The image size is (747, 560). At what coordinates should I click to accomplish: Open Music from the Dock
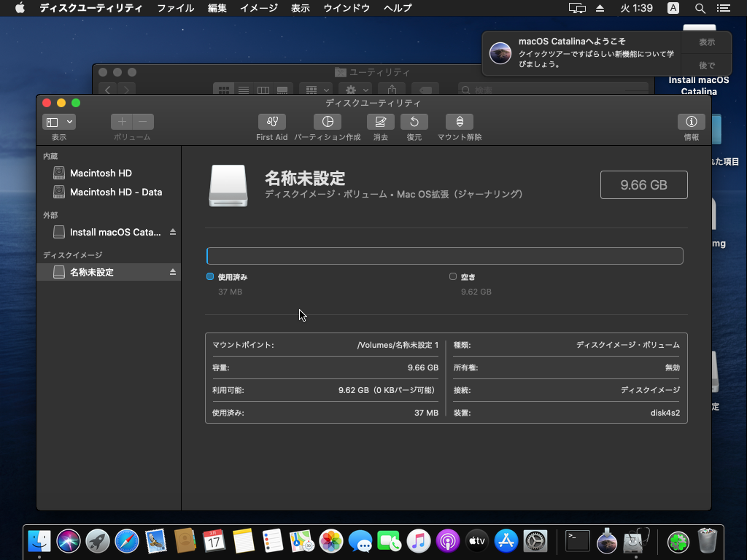(418, 542)
